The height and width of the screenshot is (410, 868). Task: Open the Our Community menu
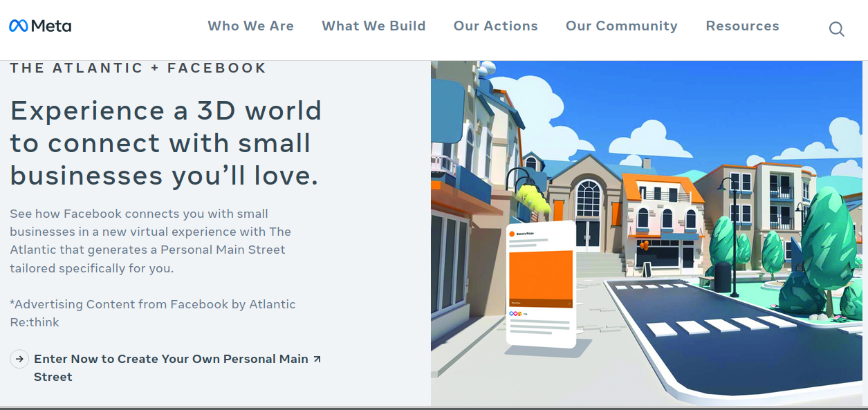(x=622, y=26)
